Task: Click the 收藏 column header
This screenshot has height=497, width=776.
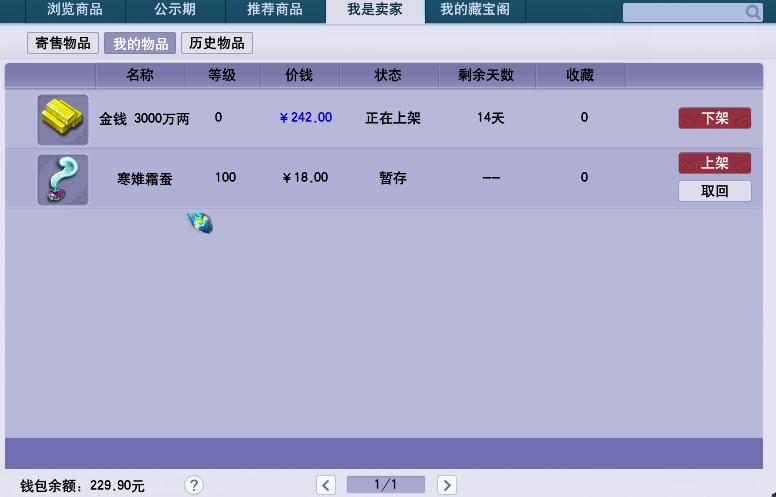Action: pyautogui.click(x=580, y=75)
